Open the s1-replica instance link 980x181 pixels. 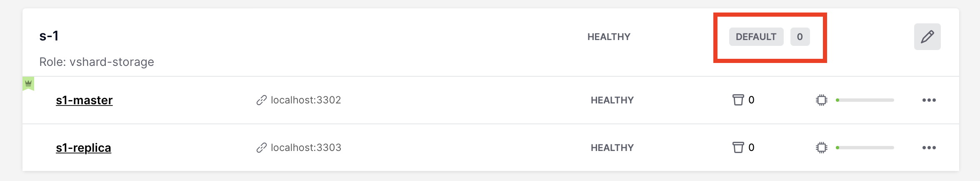click(x=83, y=148)
